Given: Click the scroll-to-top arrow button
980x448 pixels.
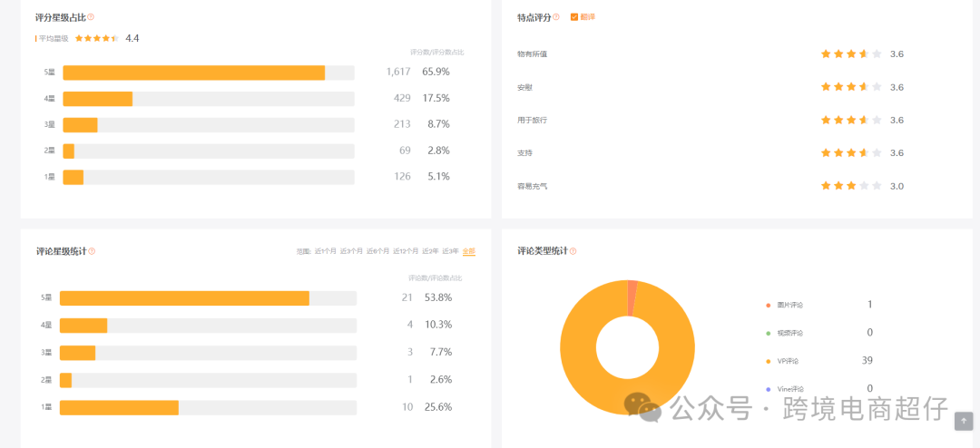Looking at the screenshot, I should 964,421.
